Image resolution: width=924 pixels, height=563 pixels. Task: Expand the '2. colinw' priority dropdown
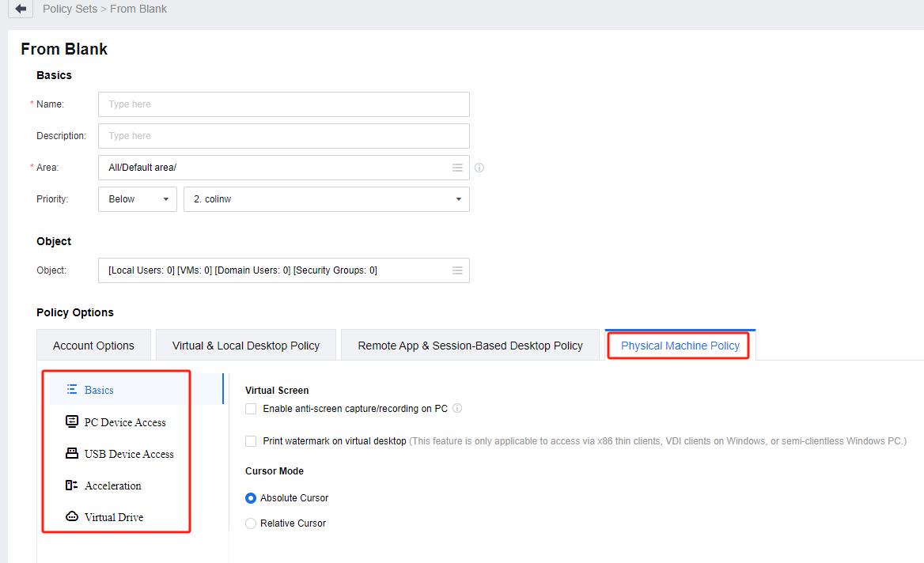[x=326, y=199]
